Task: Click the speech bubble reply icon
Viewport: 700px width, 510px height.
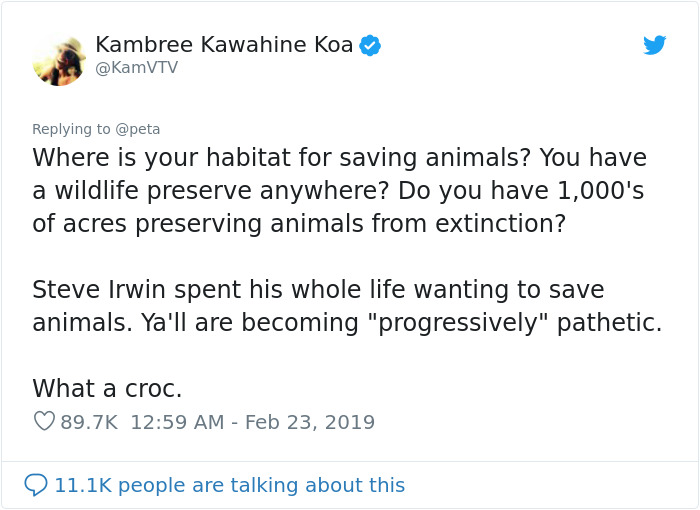Action: tap(36, 485)
